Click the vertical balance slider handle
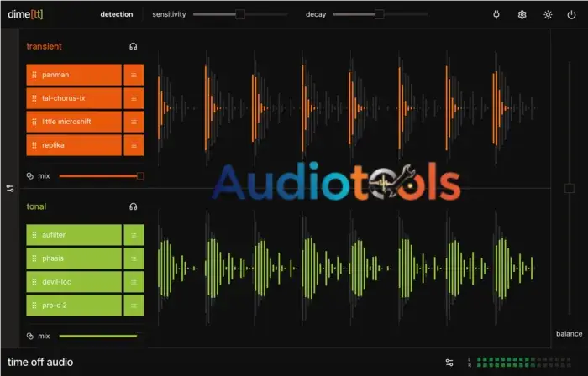Image resolution: width=588 pixels, height=376 pixels. click(x=570, y=188)
